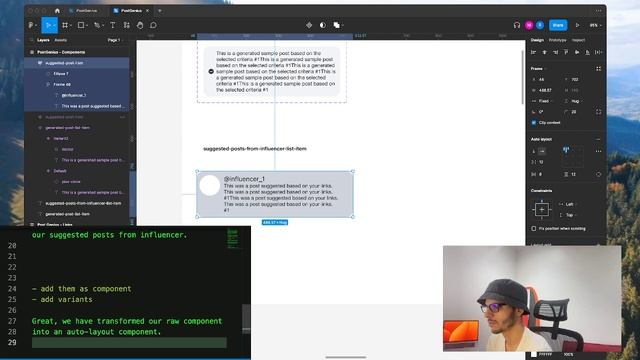This screenshot has height=360, width=640.
Task: Click the align top icon
Action: [566, 52]
